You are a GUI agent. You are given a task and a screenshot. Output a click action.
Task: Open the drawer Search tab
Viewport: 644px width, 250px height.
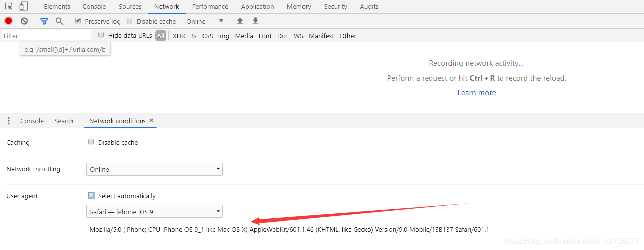click(x=64, y=121)
